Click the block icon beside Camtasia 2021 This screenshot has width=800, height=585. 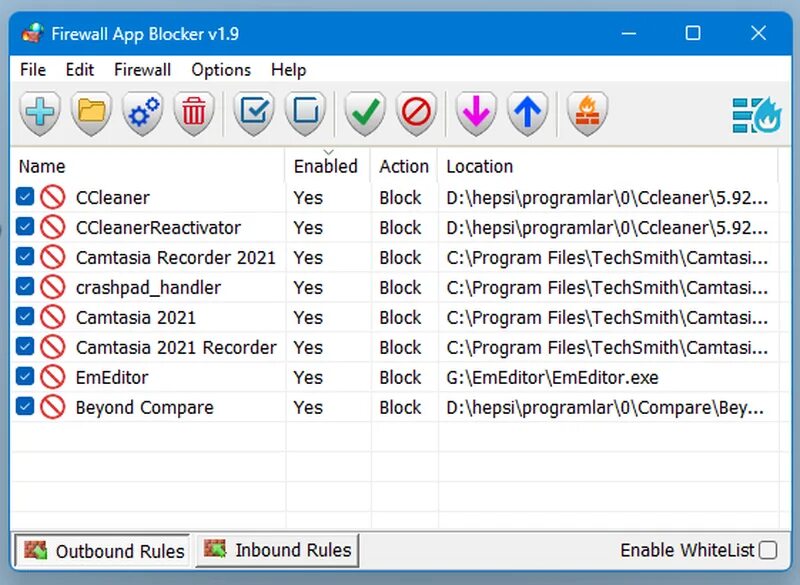[53, 317]
